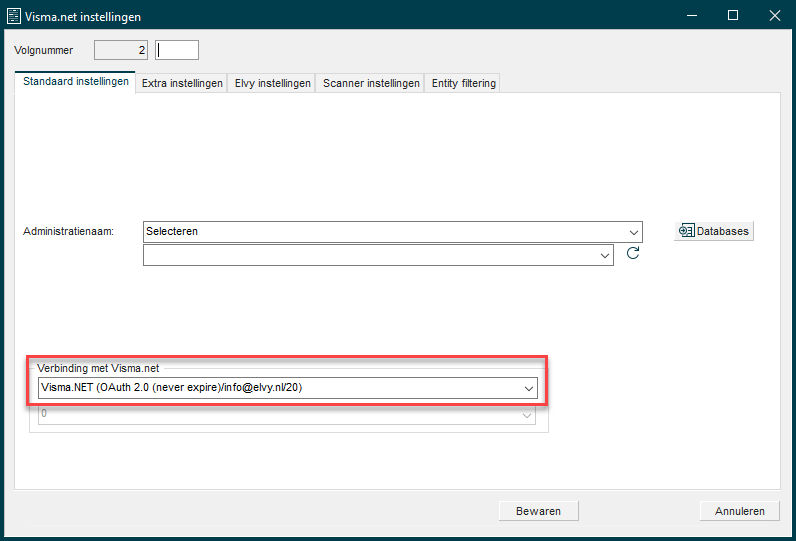This screenshot has height=541, width=796.
Task: Select the Entity filtering tab
Action: click(x=463, y=83)
